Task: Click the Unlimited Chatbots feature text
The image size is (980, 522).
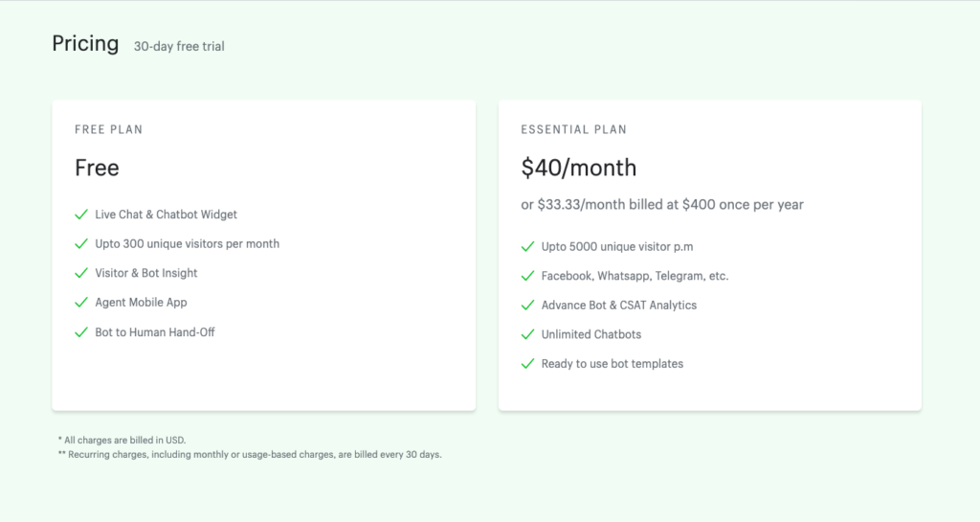Action: click(591, 334)
